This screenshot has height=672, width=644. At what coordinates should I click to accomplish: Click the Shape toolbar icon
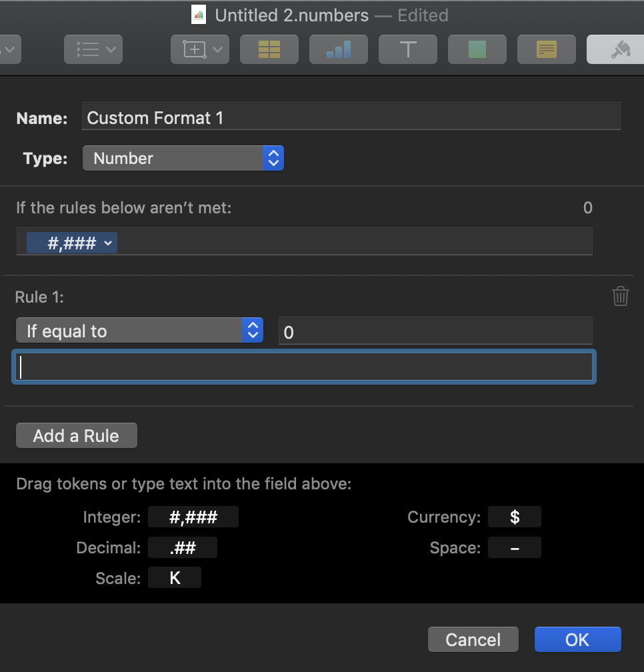477,49
